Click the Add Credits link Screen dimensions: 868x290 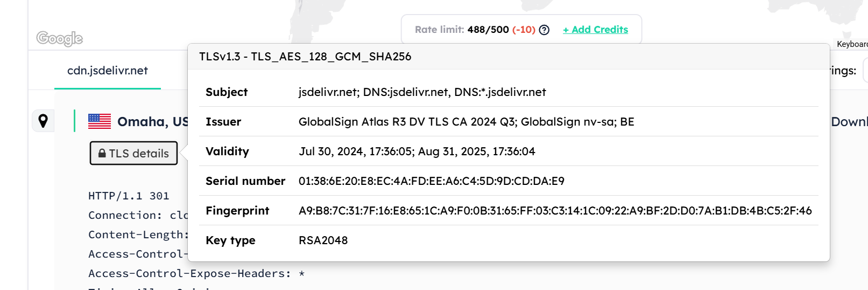(595, 30)
